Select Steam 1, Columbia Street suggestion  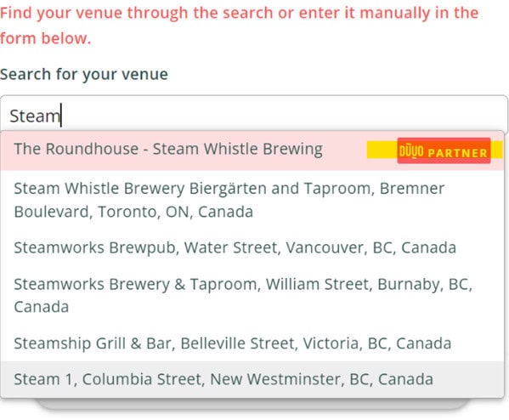[x=252, y=379]
